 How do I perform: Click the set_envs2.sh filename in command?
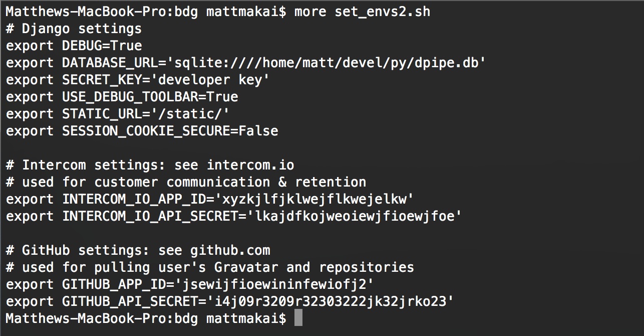(x=383, y=12)
